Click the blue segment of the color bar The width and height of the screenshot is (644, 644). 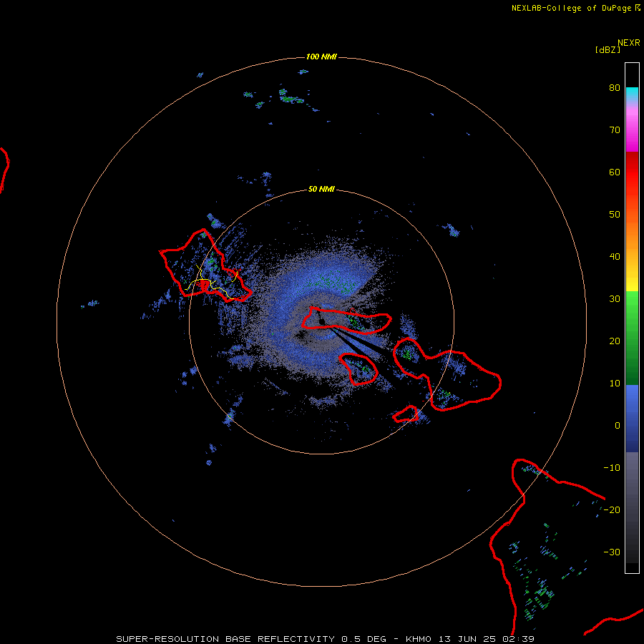click(632, 418)
